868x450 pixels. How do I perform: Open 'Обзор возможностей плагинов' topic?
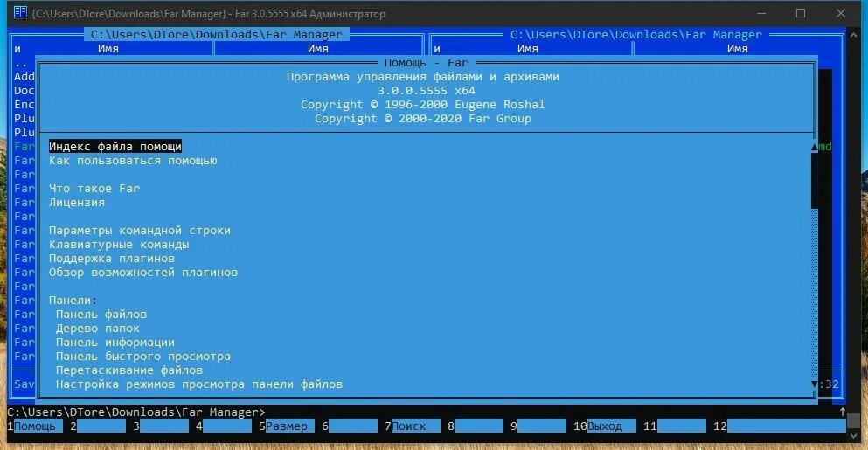pyautogui.click(x=142, y=273)
